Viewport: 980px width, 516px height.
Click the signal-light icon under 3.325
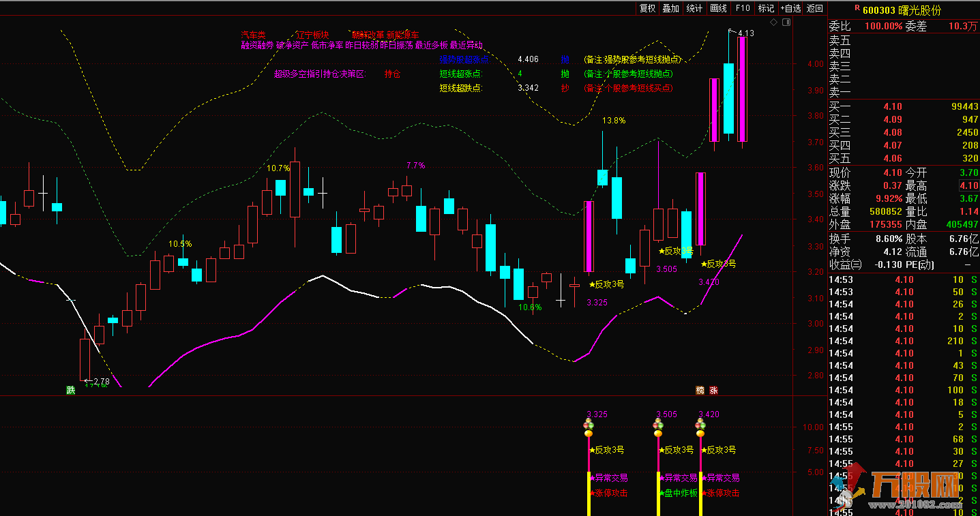coord(588,427)
